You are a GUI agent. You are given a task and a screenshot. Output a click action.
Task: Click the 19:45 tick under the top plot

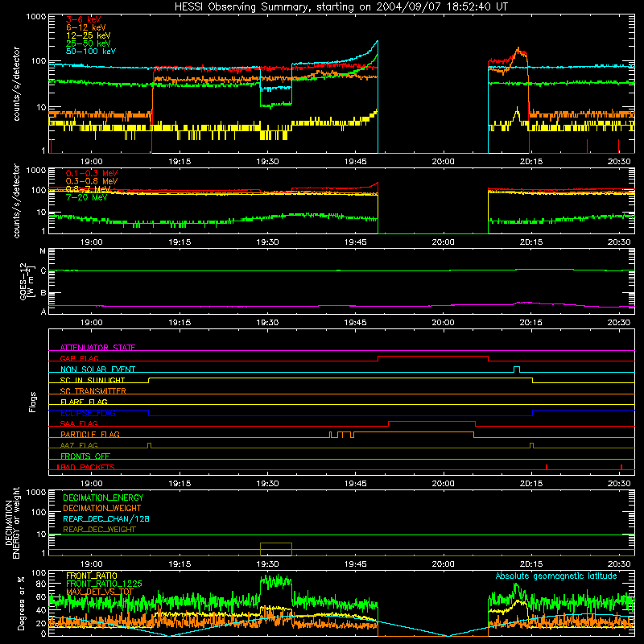point(355,162)
